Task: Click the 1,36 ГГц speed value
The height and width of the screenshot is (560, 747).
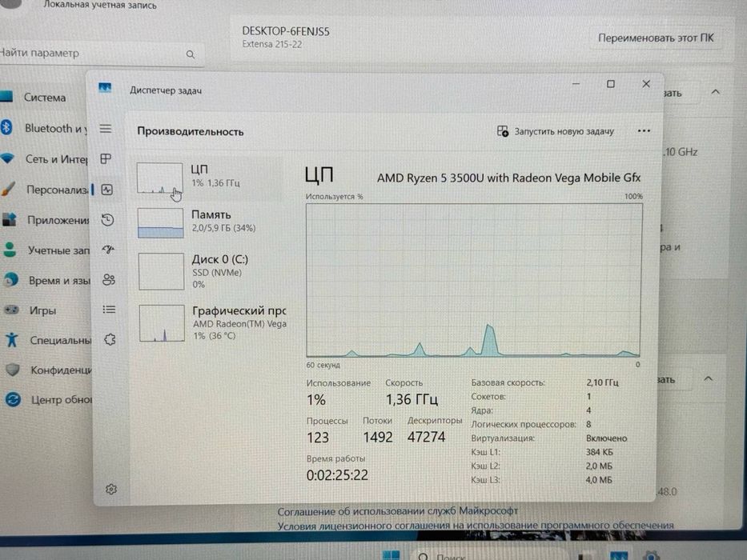Action: click(412, 399)
